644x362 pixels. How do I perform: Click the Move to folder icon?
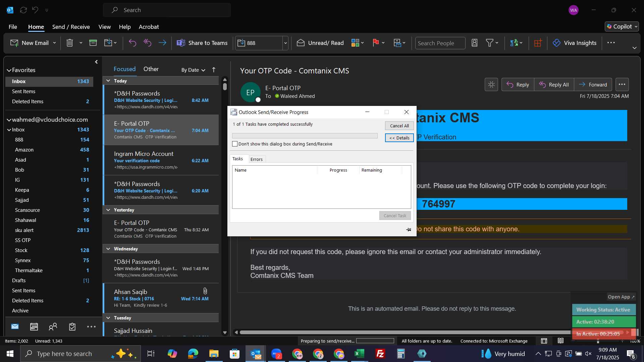[x=108, y=43]
